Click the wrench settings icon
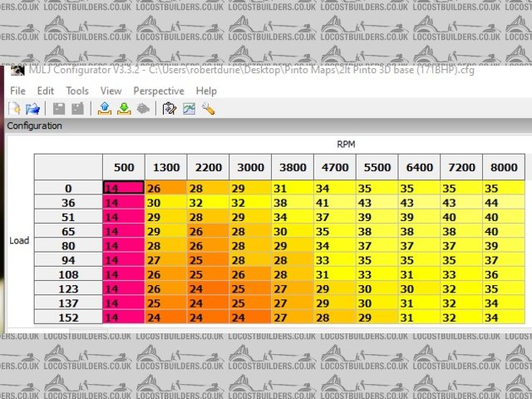 (x=208, y=108)
